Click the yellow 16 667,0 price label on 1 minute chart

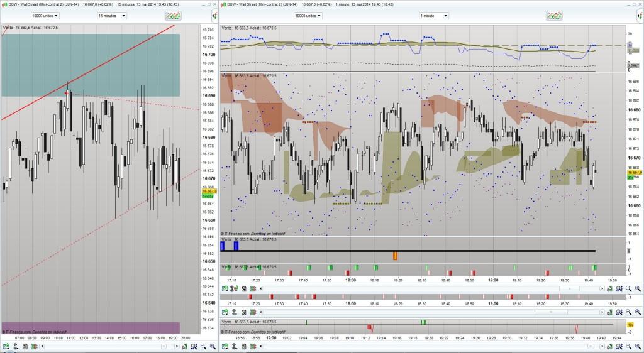pyautogui.click(x=635, y=173)
